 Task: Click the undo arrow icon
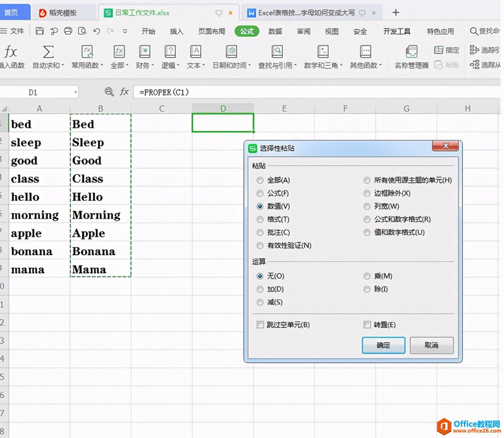pyautogui.click(x=96, y=31)
